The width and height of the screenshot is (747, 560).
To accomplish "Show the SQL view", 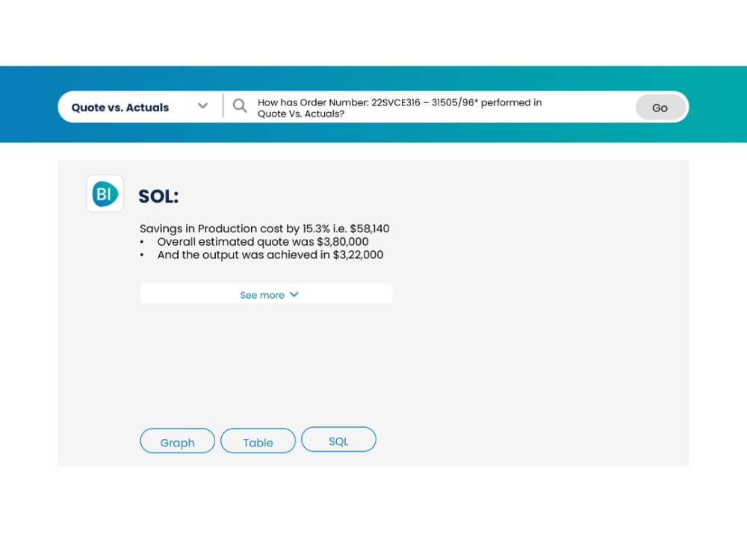I will click(338, 440).
